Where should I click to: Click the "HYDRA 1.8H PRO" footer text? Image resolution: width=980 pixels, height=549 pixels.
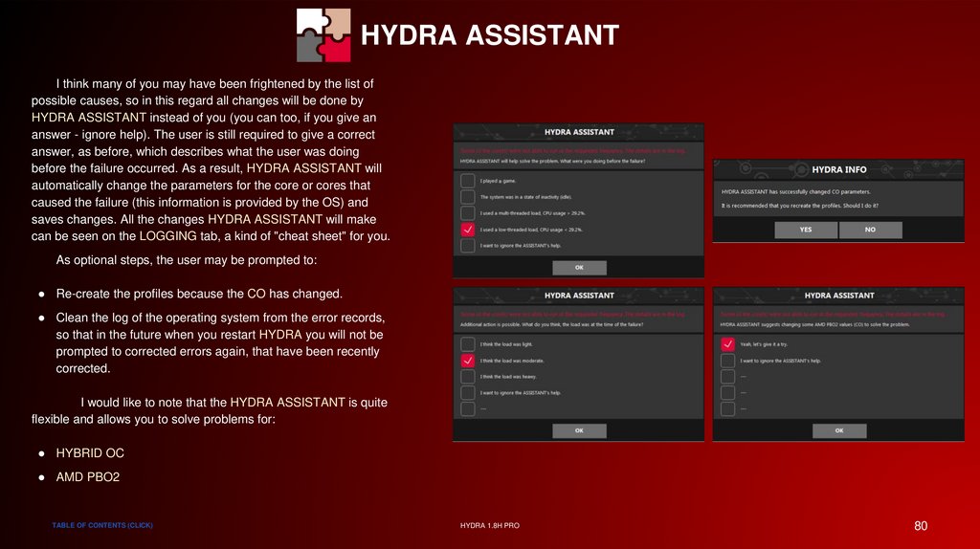click(489, 525)
